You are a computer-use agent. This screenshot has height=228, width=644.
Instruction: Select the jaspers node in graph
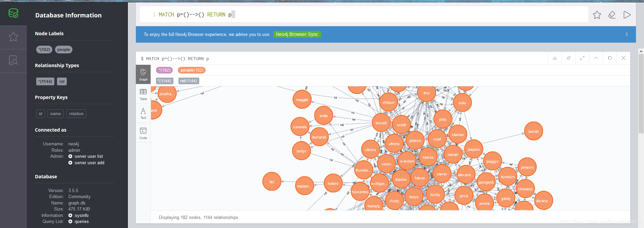(x=474, y=149)
